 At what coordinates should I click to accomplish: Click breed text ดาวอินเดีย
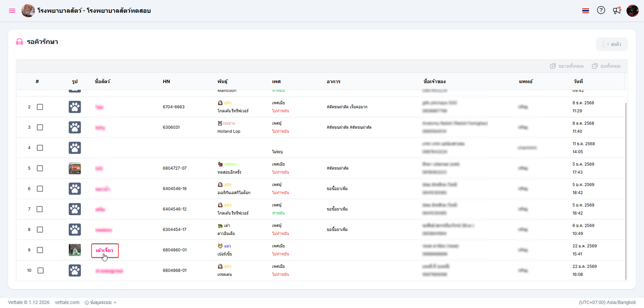(226, 234)
